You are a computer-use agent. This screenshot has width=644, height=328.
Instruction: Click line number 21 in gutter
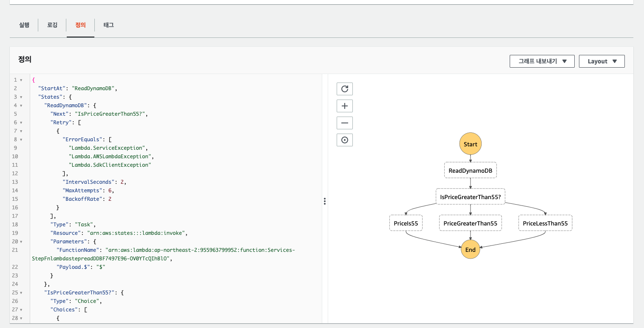(15, 250)
